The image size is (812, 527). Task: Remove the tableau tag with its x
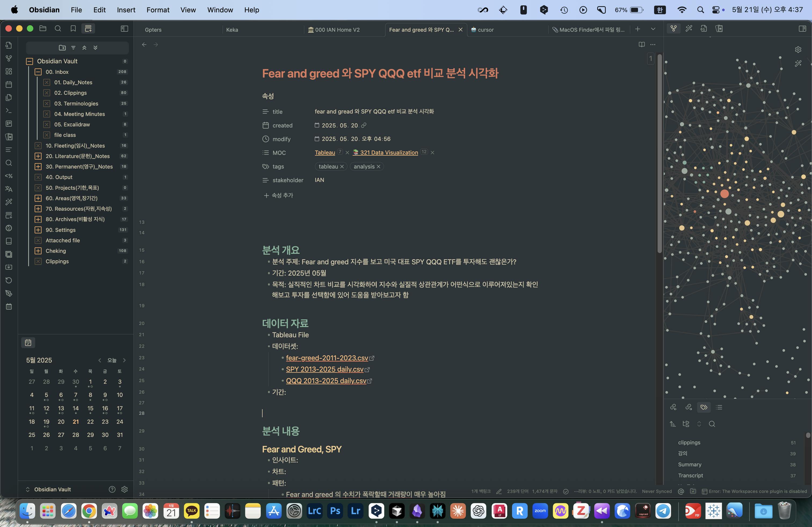click(x=342, y=166)
